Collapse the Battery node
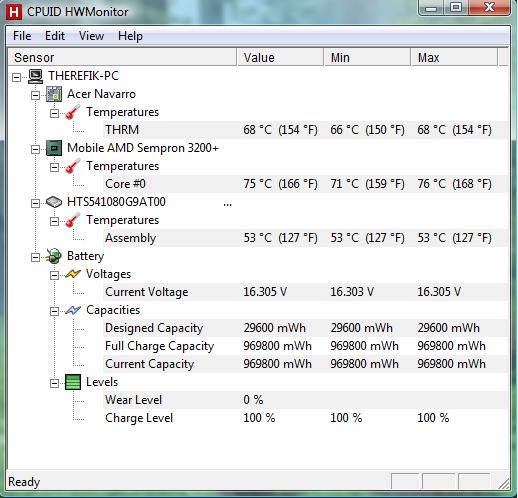The width and height of the screenshot is (518, 498). tap(35, 258)
